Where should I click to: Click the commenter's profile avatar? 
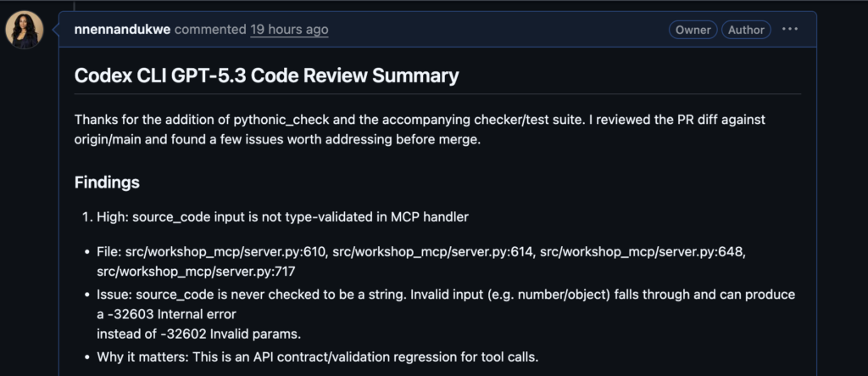click(25, 29)
